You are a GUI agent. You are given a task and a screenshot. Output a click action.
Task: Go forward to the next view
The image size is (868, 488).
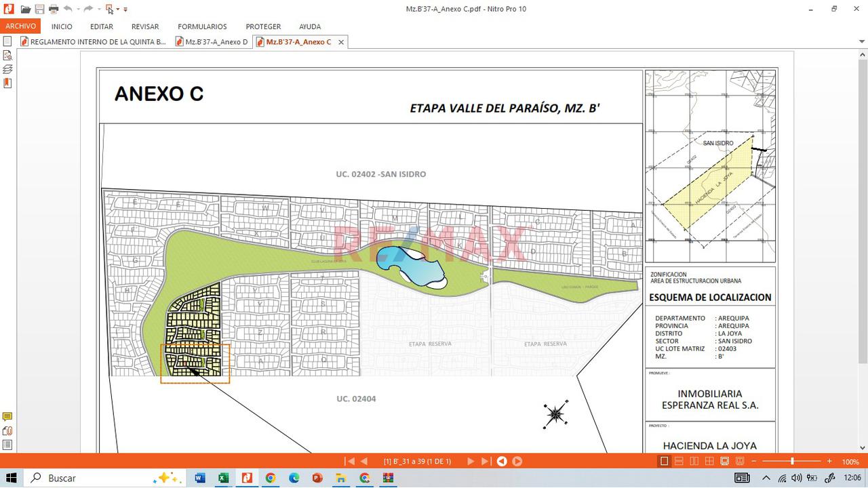(517, 462)
